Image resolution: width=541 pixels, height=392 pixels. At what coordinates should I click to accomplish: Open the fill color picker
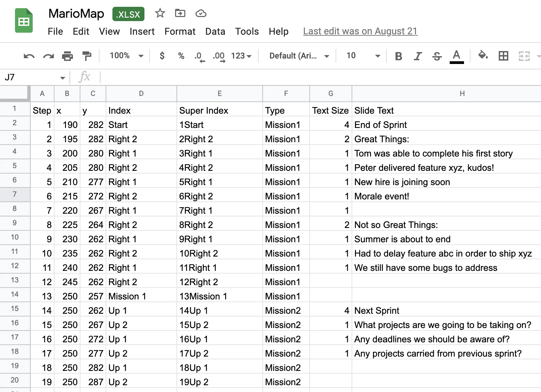(483, 55)
